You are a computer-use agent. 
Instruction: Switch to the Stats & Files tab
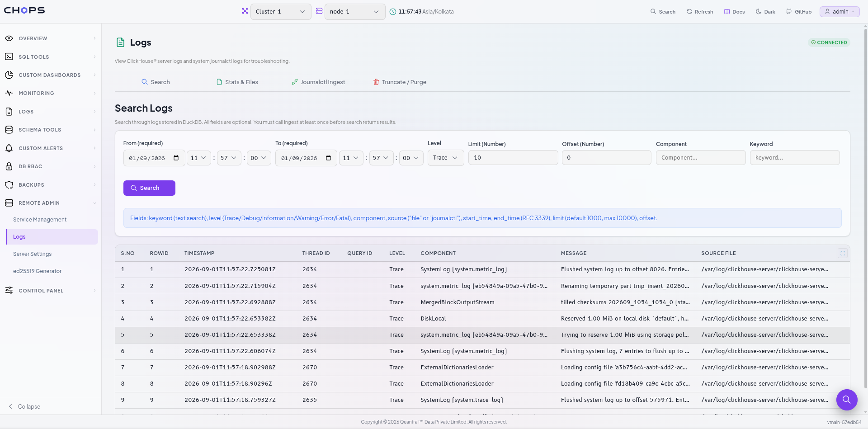237,82
